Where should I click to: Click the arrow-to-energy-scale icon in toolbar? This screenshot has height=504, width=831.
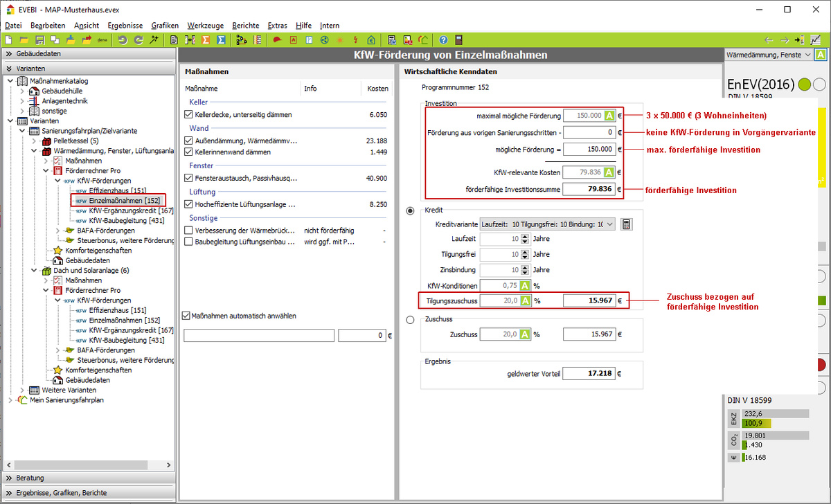click(800, 39)
